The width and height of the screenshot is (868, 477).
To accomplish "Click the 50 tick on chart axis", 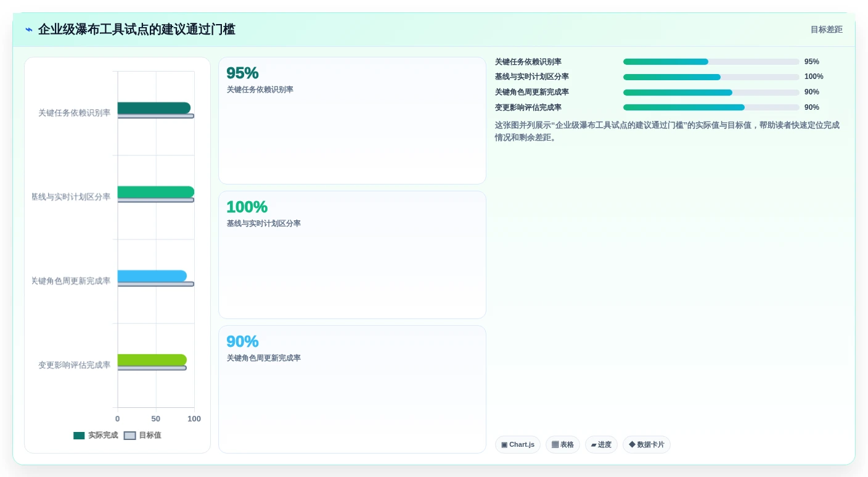I will 156,419.
